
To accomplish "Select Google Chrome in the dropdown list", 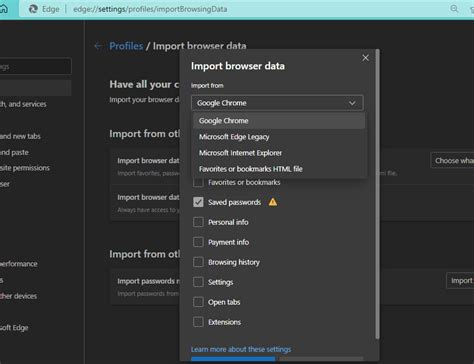I will click(x=279, y=121).
